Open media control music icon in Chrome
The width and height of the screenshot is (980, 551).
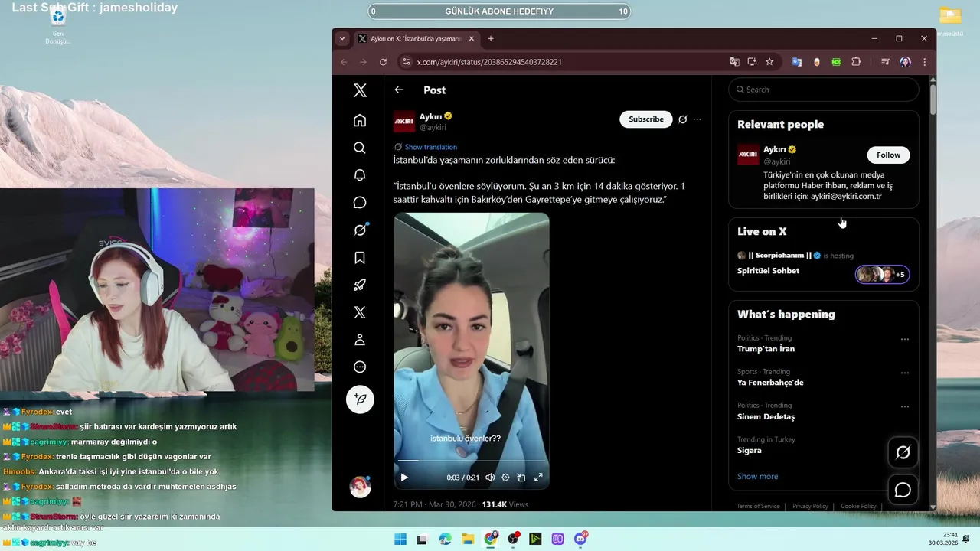885,62
